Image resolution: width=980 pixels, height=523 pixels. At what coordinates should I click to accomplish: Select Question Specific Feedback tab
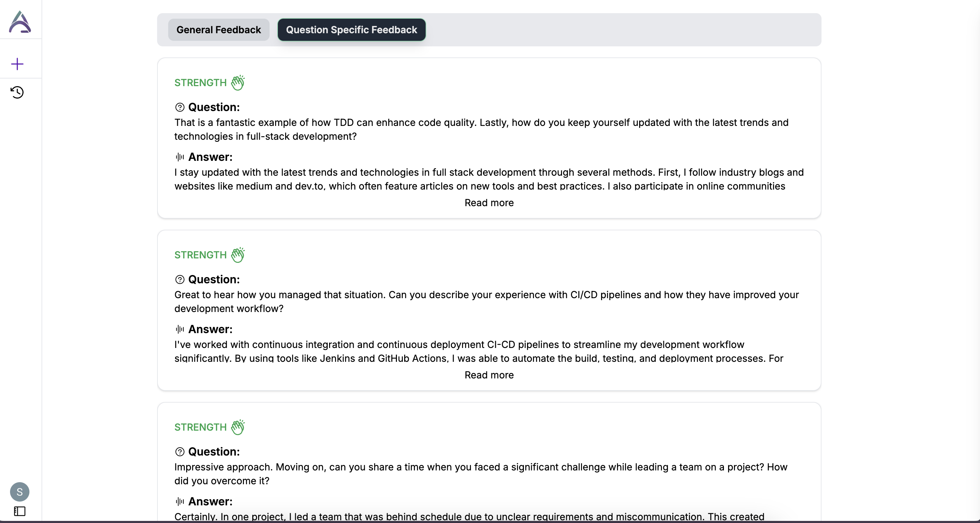(351, 30)
